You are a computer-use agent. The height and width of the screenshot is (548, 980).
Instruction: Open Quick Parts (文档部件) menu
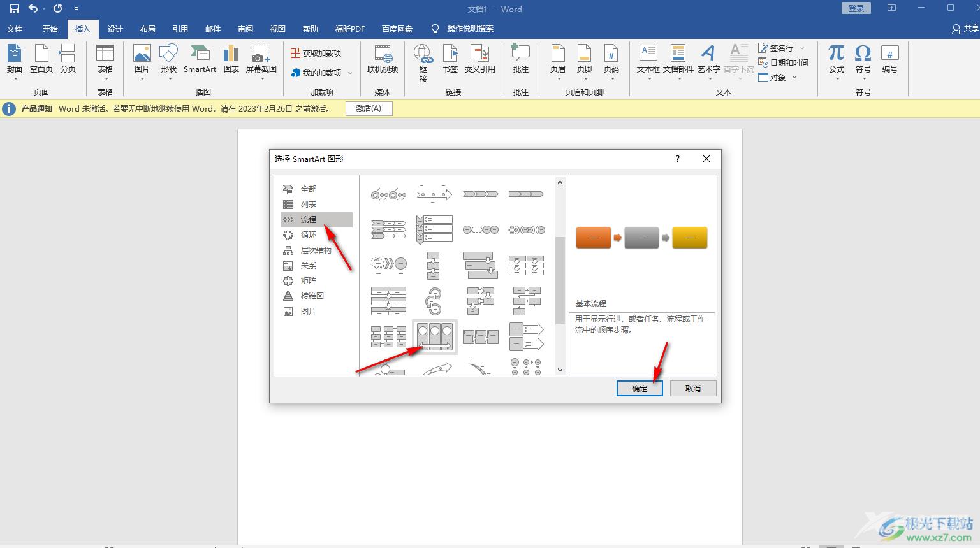(678, 62)
